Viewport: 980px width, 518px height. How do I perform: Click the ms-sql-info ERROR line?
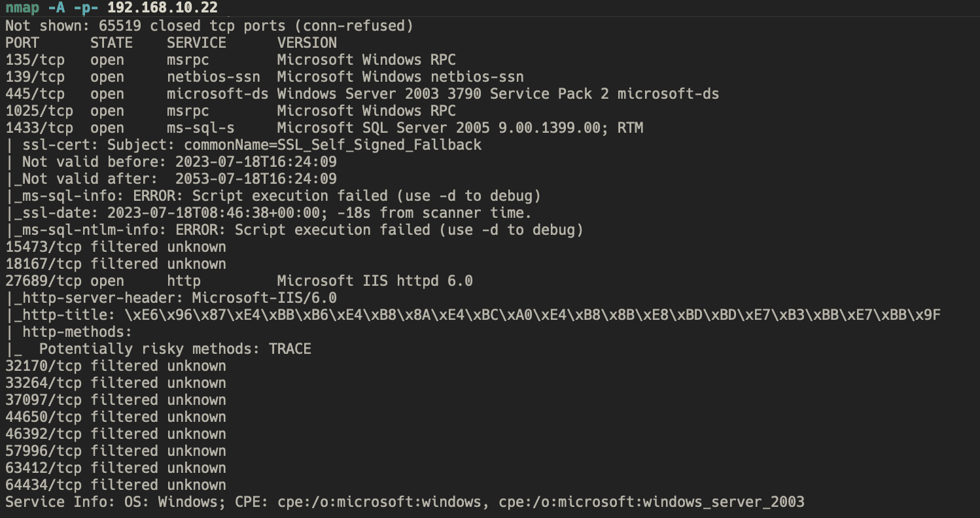coord(273,196)
